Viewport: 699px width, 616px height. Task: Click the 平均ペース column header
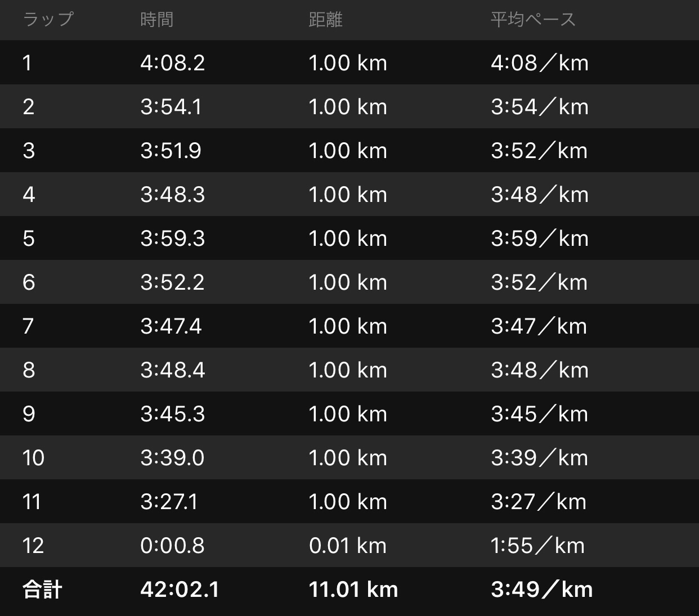point(532,20)
